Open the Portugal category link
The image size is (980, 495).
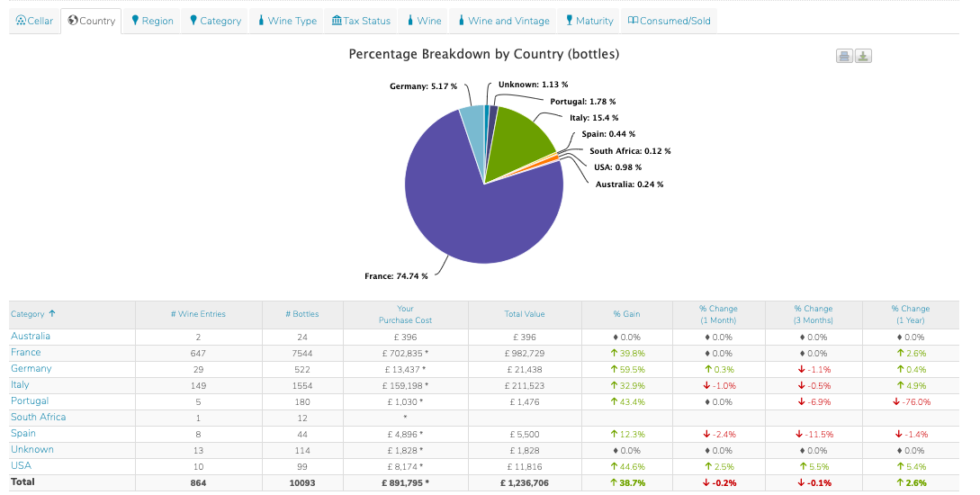[30, 401]
